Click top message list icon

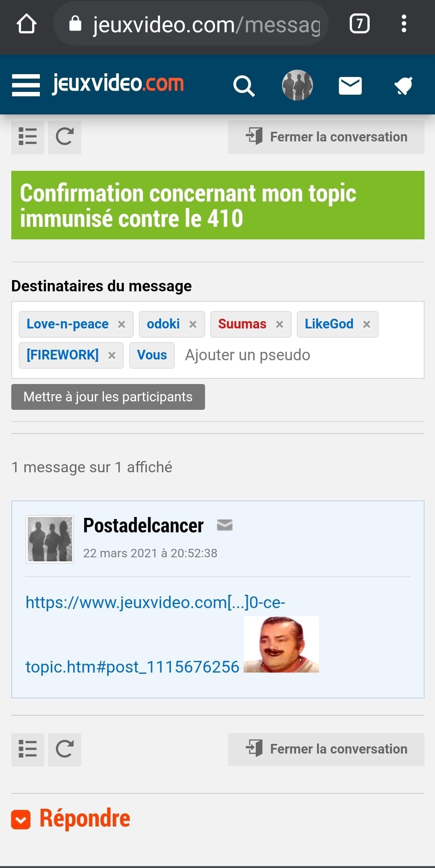[x=28, y=137]
